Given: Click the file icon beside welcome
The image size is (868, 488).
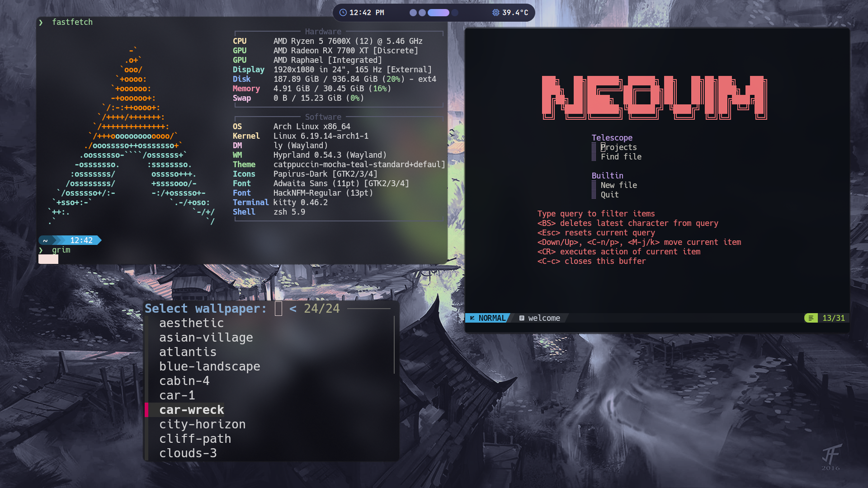Looking at the screenshot, I should tap(522, 318).
